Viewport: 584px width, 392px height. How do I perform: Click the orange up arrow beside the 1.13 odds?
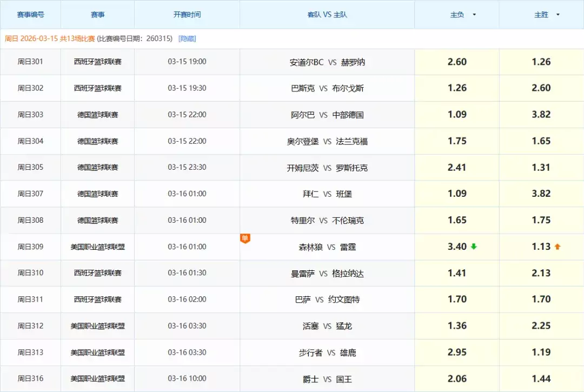556,246
